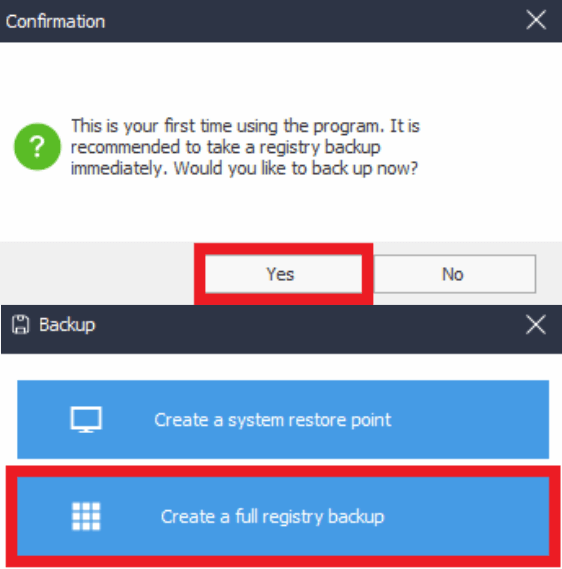
Task: Click the "recommended to take a registry backup" line
Action: click(225, 147)
